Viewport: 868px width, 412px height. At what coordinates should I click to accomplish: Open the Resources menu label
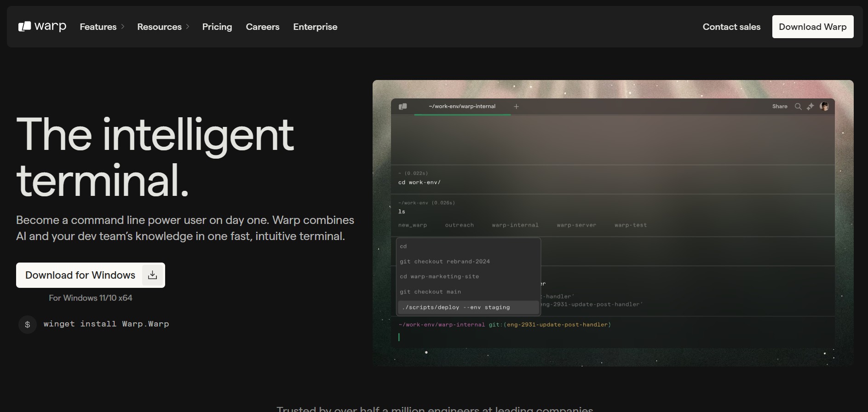pyautogui.click(x=159, y=27)
